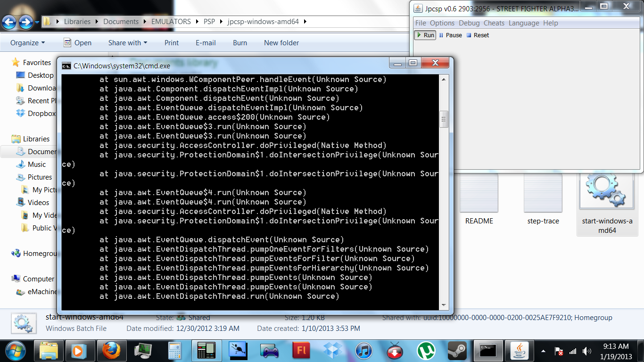Open Steam from the taskbar
The image size is (644, 362).
point(457,351)
